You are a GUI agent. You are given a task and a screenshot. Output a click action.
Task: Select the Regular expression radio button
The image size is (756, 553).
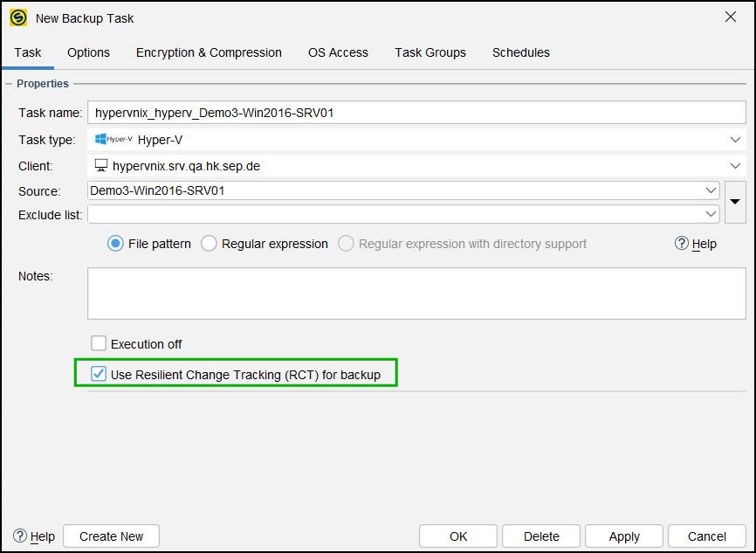point(210,244)
